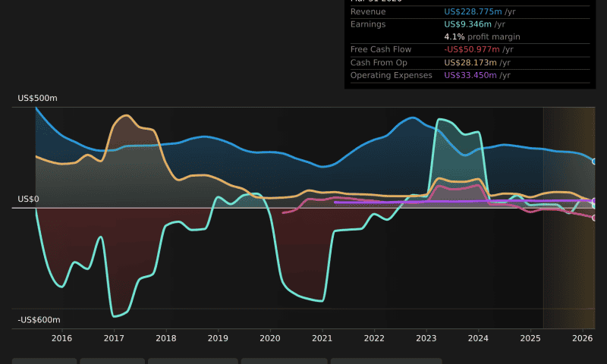
Task: Click the 2022 x-axis label
Action: [374, 338]
